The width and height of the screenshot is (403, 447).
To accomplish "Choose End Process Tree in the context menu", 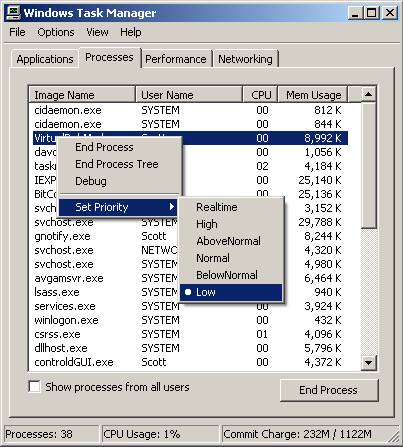I will (x=117, y=164).
